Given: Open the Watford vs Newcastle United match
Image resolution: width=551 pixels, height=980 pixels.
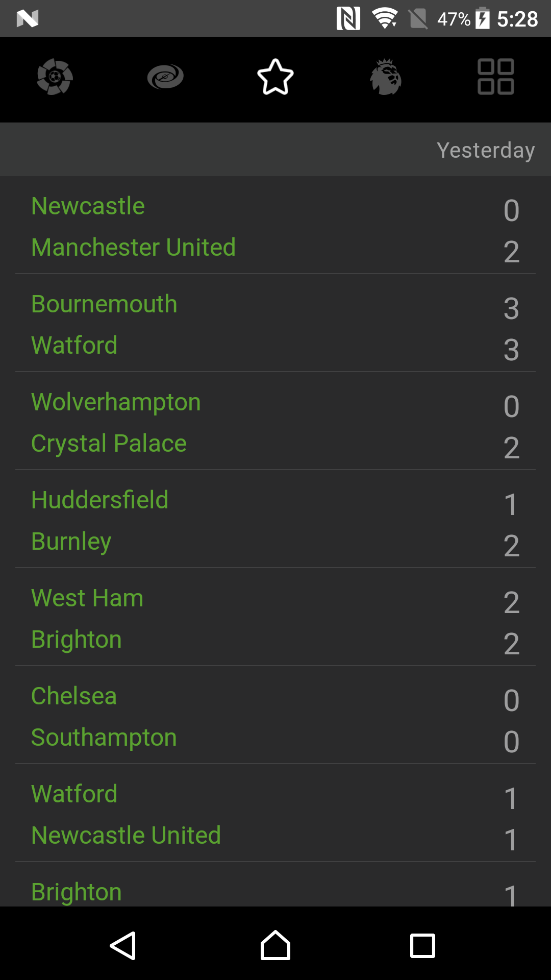Looking at the screenshot, I should (x=275, y=814).
